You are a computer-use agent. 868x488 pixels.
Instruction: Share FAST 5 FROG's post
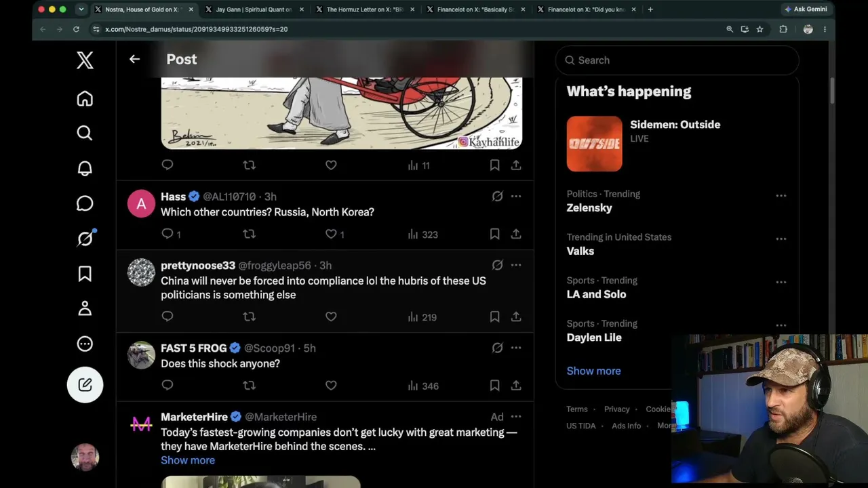[516, 386]
